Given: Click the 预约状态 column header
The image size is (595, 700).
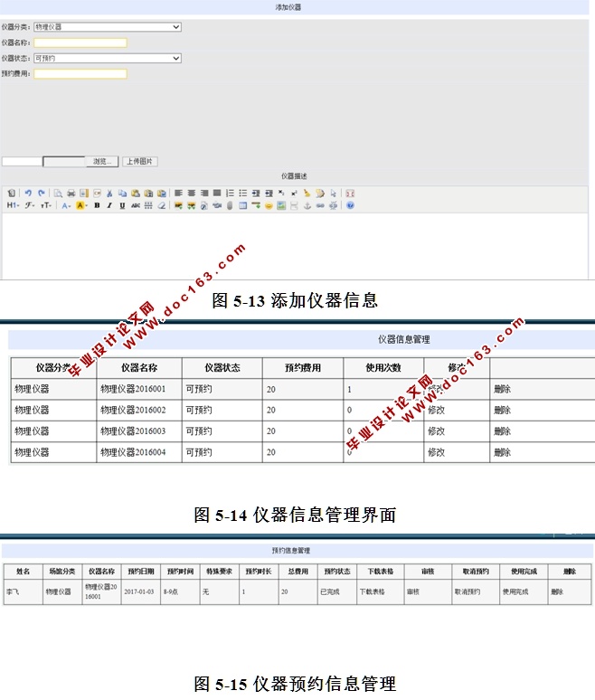Looking at the screenshot, I should (x=337, y=571).
